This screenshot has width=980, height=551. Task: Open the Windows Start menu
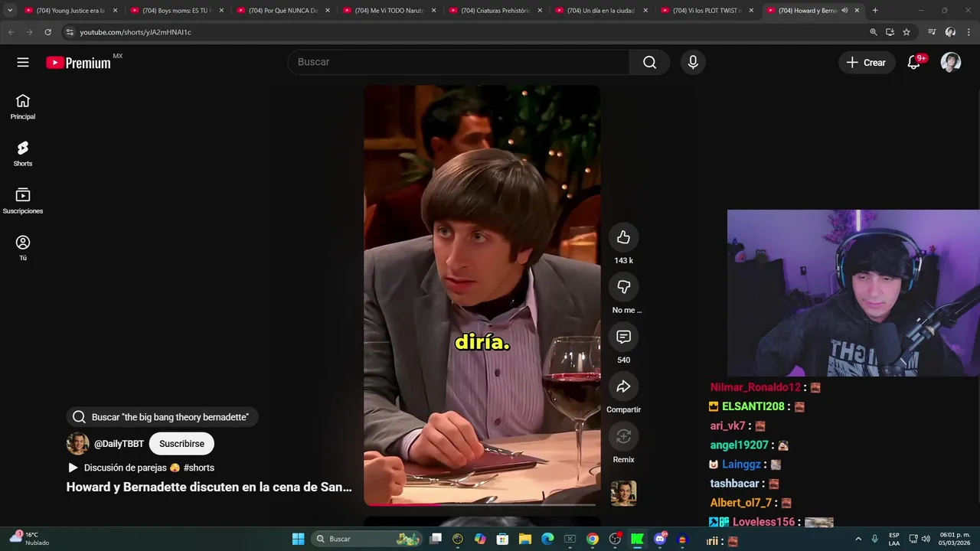(x=299, y=539)
